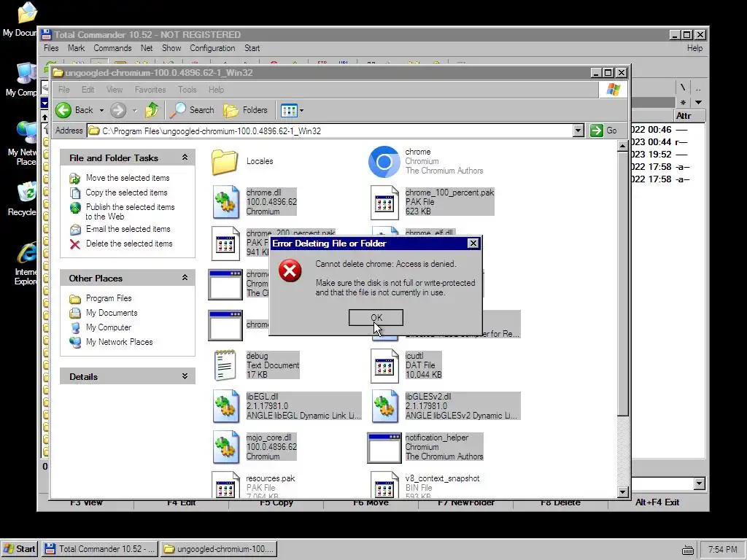Select the libGLESv2.dll file icon
This screenshot has width=747, height=560.
point(384,406)
